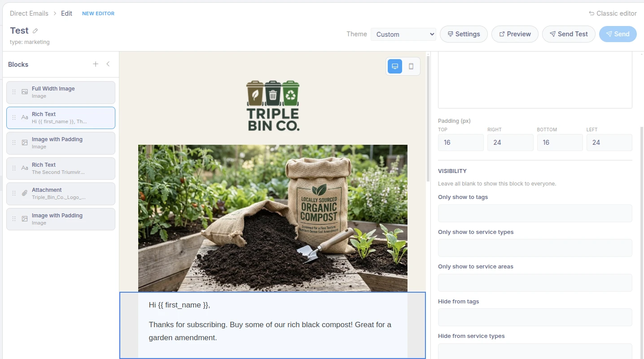Click the pencil icon to rename Test
Screen dimensions: 644x359
pyautogui.click(x=35, y=31)
